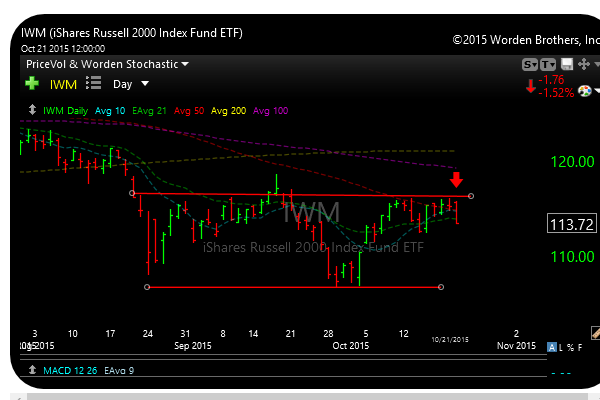Open the color palette icon

tap(584, 91)
